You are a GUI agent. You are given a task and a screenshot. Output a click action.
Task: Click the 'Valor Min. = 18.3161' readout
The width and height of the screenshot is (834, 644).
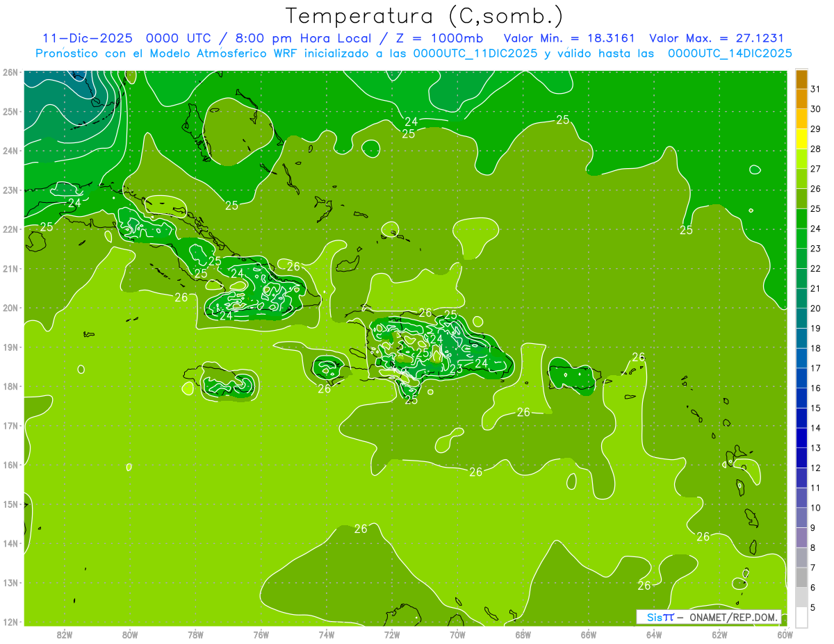click(569, 38)
